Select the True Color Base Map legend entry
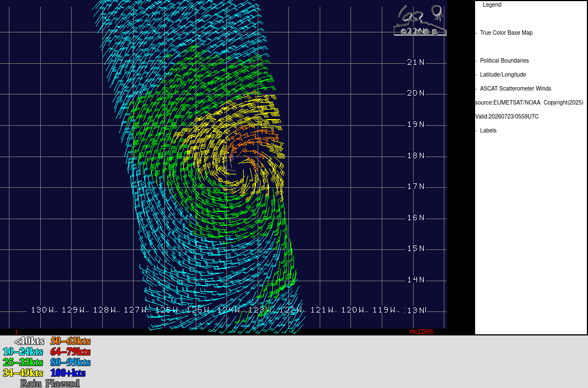 coord(506,32)
